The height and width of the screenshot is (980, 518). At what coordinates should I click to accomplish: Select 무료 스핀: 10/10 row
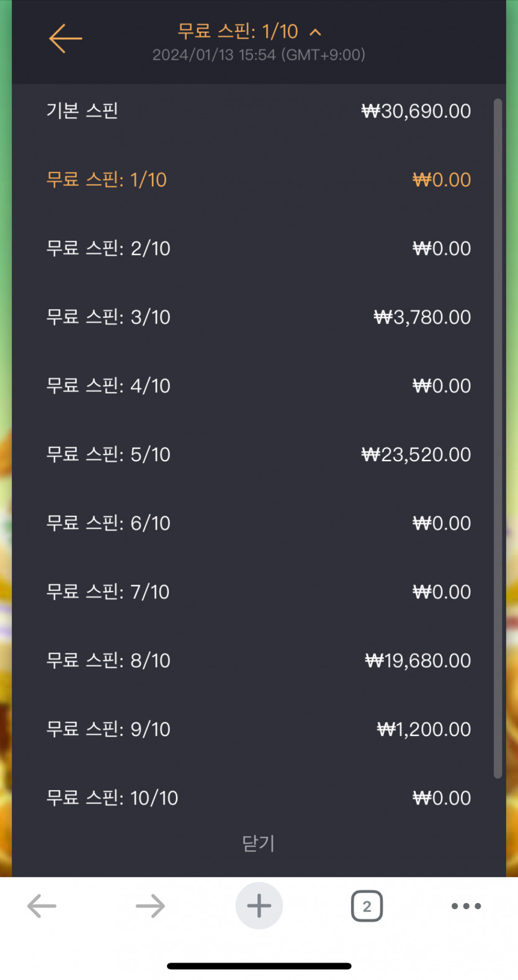point(259,798)
